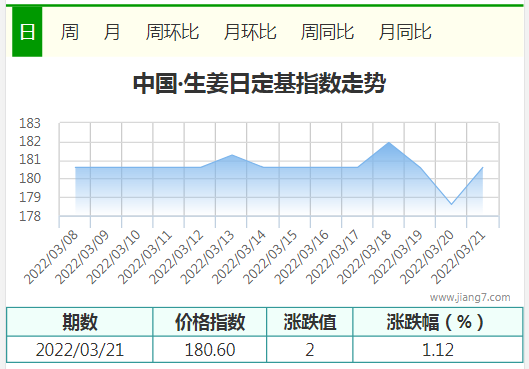Screen dimensions: 529x369
Task: Click the www.jiang7.com link
Action: [x=470, y=297]
